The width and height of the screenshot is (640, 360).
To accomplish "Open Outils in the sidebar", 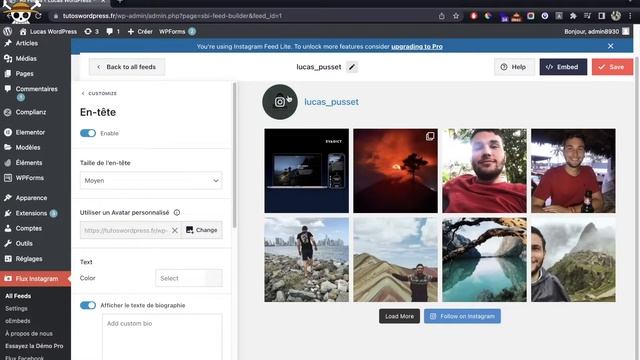I will (x=24, y=243).
